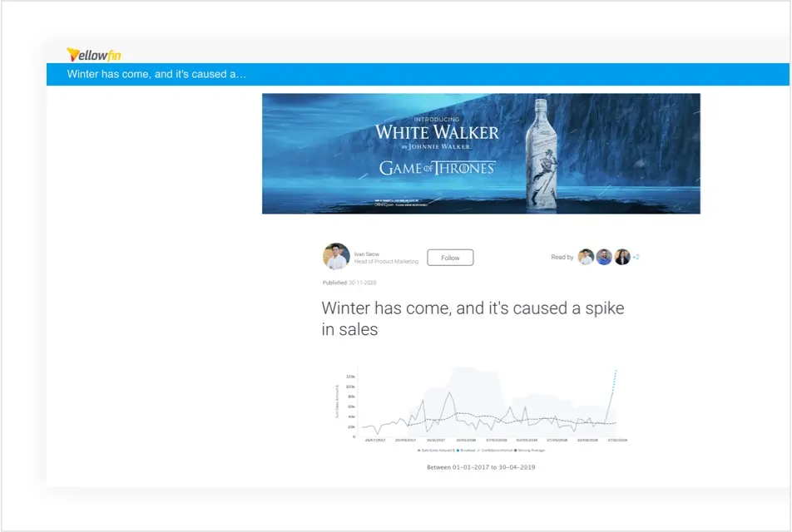This screenshot has height=532, width=792.
Task: Toggle the Confidence Interval legend item
Action: (495, 451)
